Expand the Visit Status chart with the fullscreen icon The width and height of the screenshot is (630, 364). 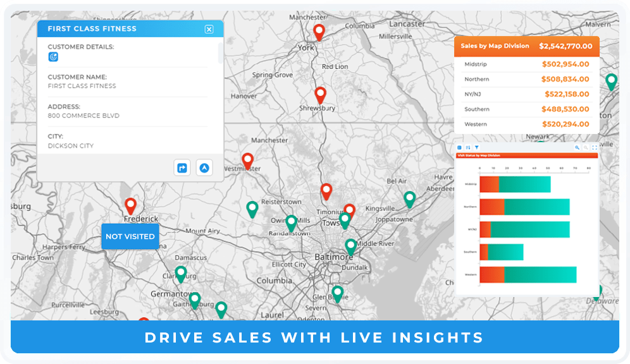click(594, 147)
